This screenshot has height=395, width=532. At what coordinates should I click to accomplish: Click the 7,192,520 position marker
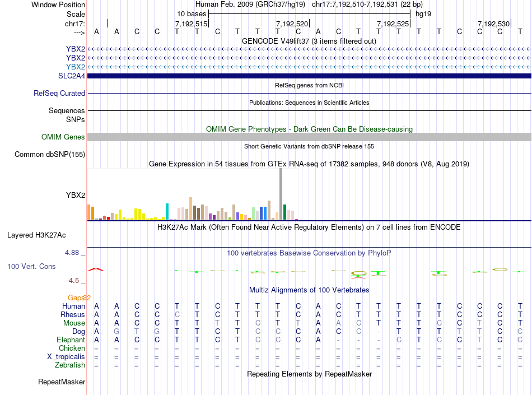point(292,24)
